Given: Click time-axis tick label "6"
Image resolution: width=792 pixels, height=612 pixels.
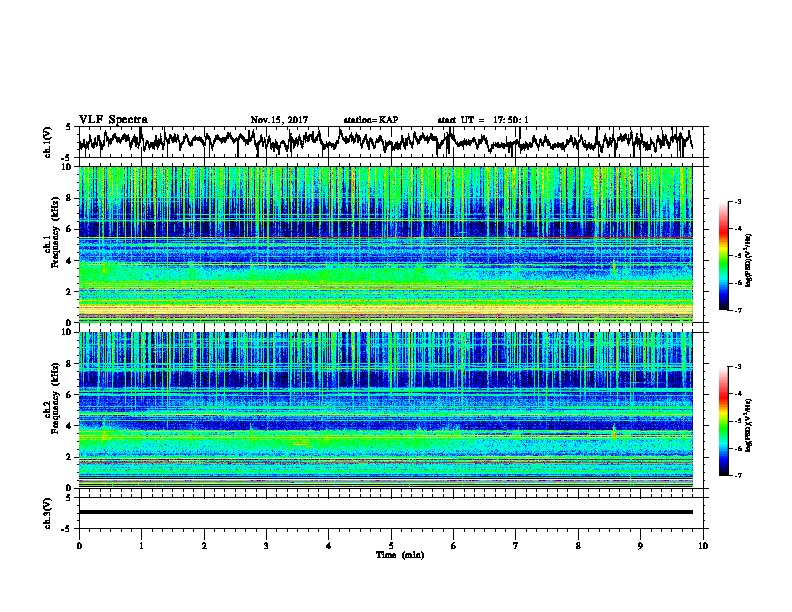Looking at the screenshot, I should coord(454,546).
